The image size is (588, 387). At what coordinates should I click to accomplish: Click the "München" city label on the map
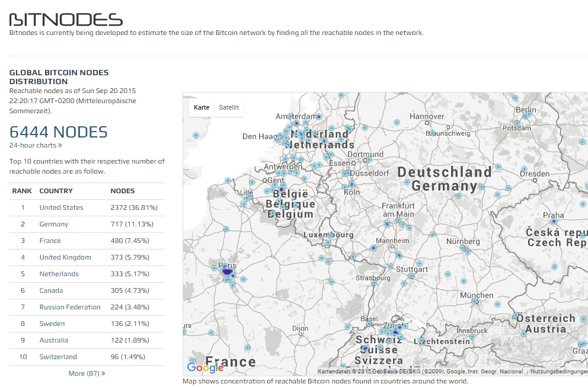[x=477, y=295]
